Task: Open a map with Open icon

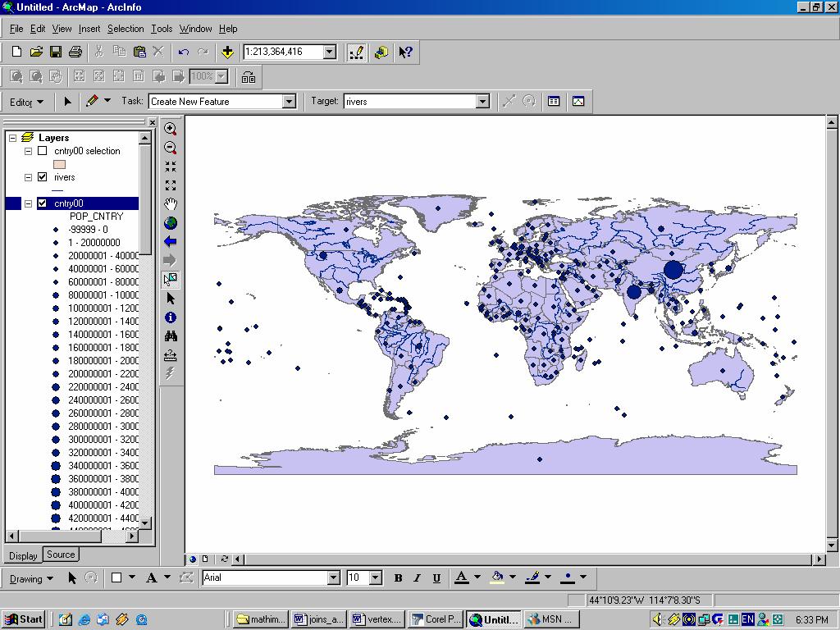Action: click(x=36, y=52)
